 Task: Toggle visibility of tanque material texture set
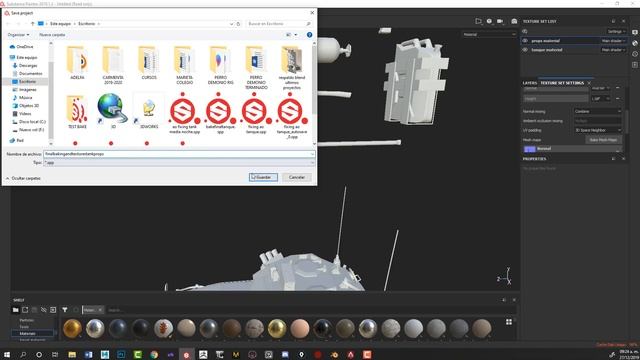(525, 50)
